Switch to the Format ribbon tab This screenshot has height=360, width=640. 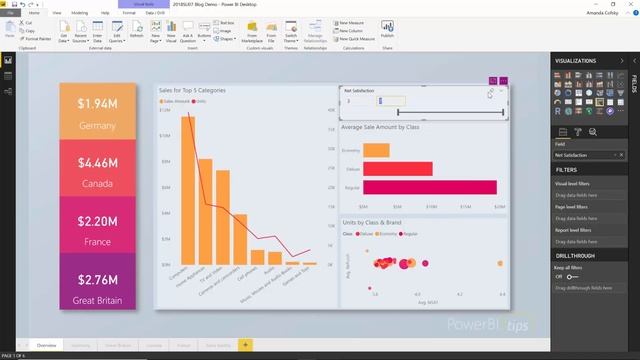click(129, 13)
